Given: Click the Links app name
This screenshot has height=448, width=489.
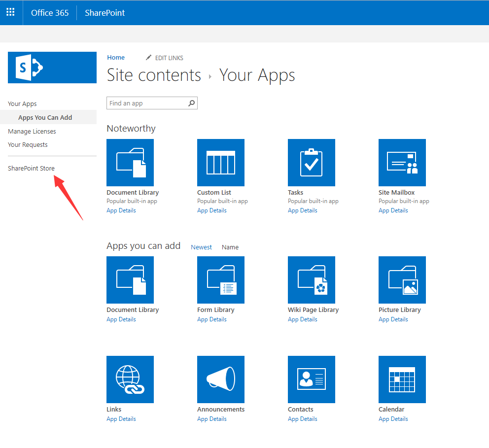Looking at the screenshot, I should (114, 409).
